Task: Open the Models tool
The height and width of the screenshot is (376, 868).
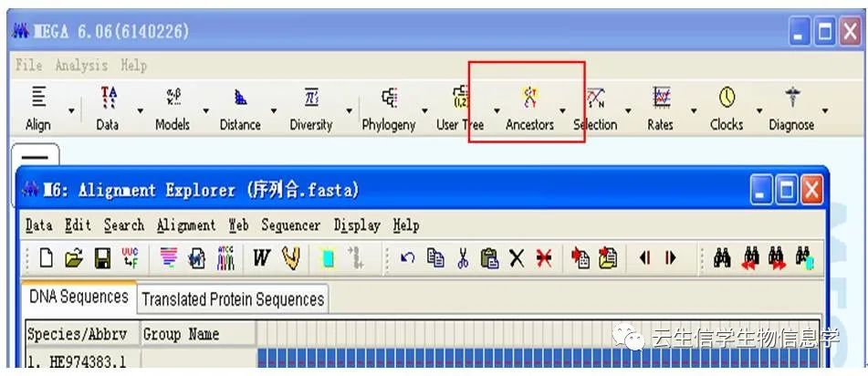Action: point(173,110)
